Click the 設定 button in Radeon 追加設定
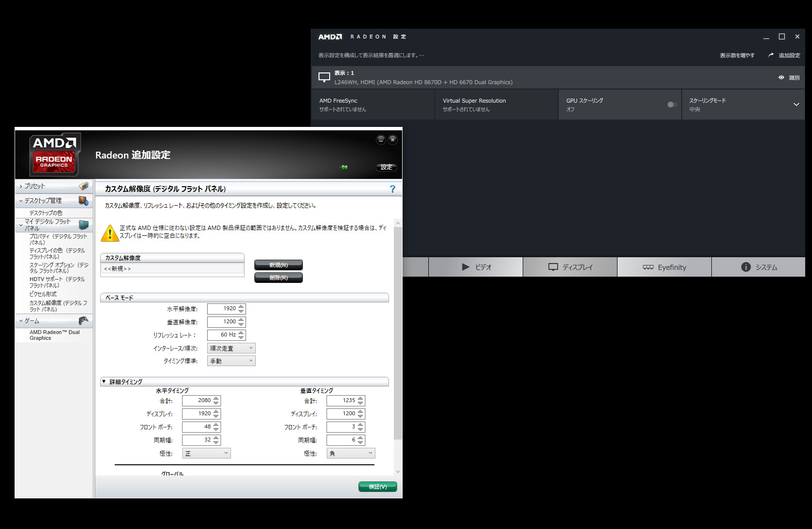The image size is (812, 529). [387, 167]
